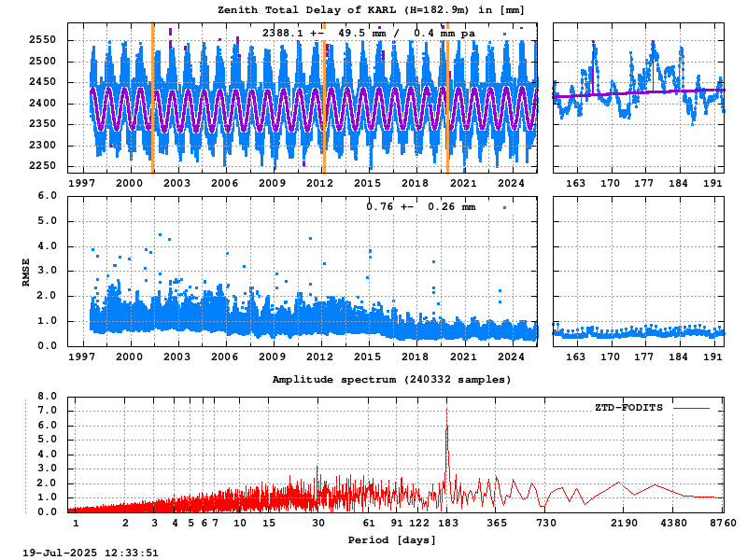Click the '0.76 +- 0.26 mm' RMSE statistic
Screen dimensions: 747x560
[x=421, y=206]
